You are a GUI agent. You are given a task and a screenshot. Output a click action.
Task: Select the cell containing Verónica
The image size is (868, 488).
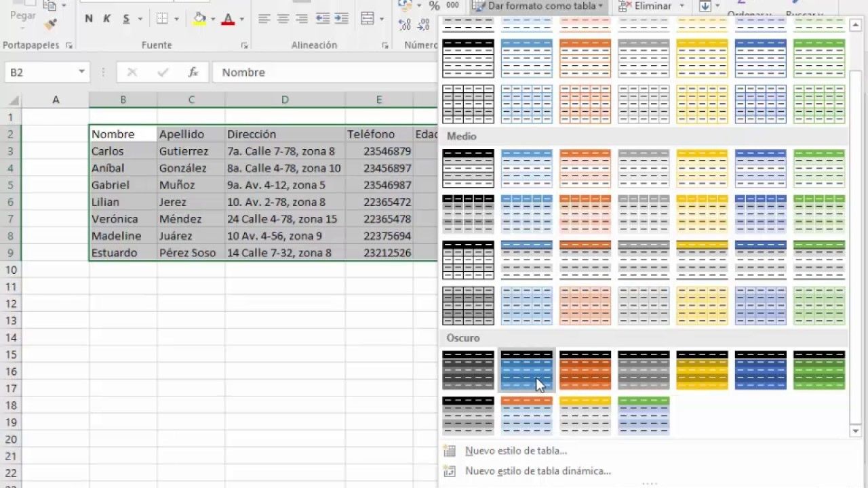[x=123, y=219]
